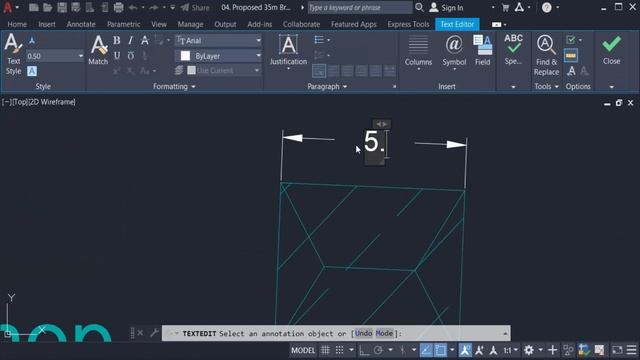Open the Parametric ribbon tab
This screenshot has width=640, height=360.
(x=124, y=24)
